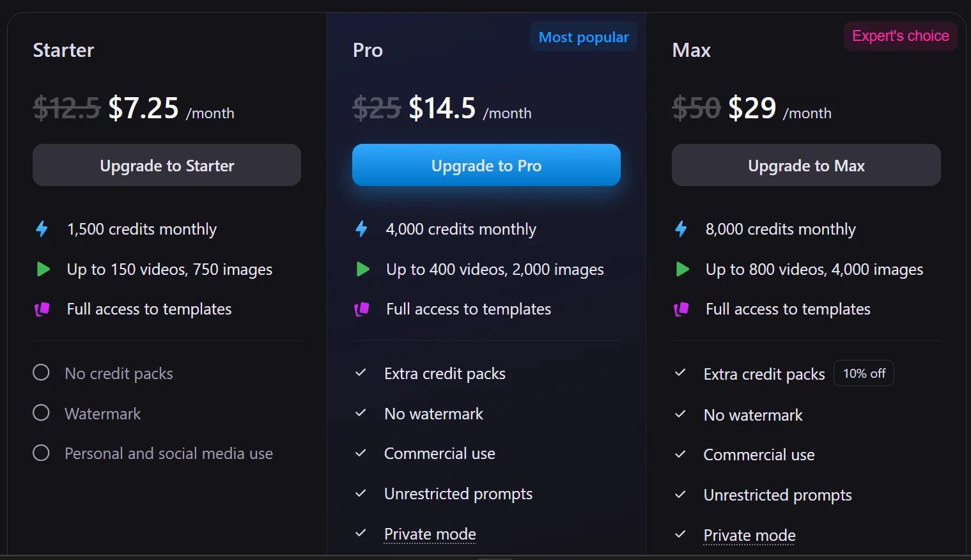Select Personal and social media use circle
The image size is (971, 560).
pos(41,453)
